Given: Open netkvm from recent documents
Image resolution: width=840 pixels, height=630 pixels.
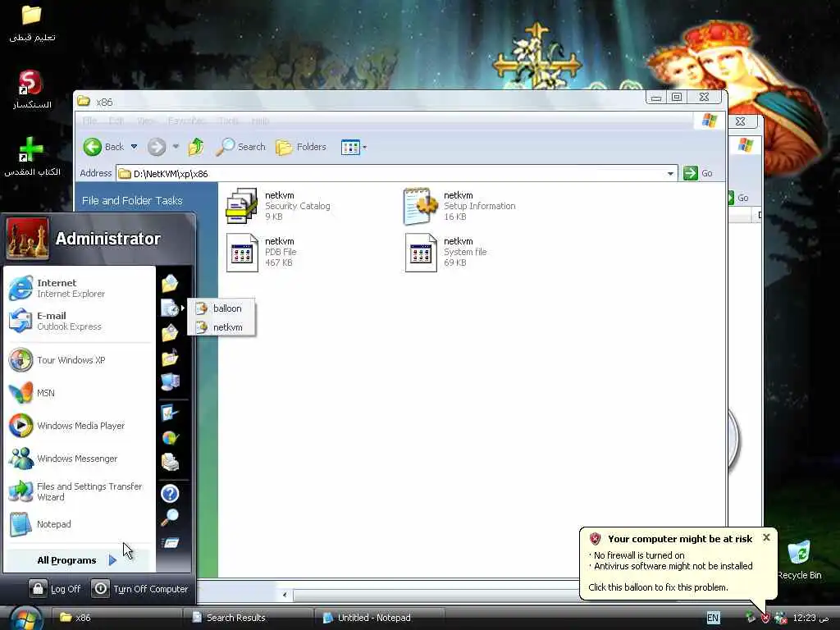Looking at the screenshot, I should click(221, 327).
